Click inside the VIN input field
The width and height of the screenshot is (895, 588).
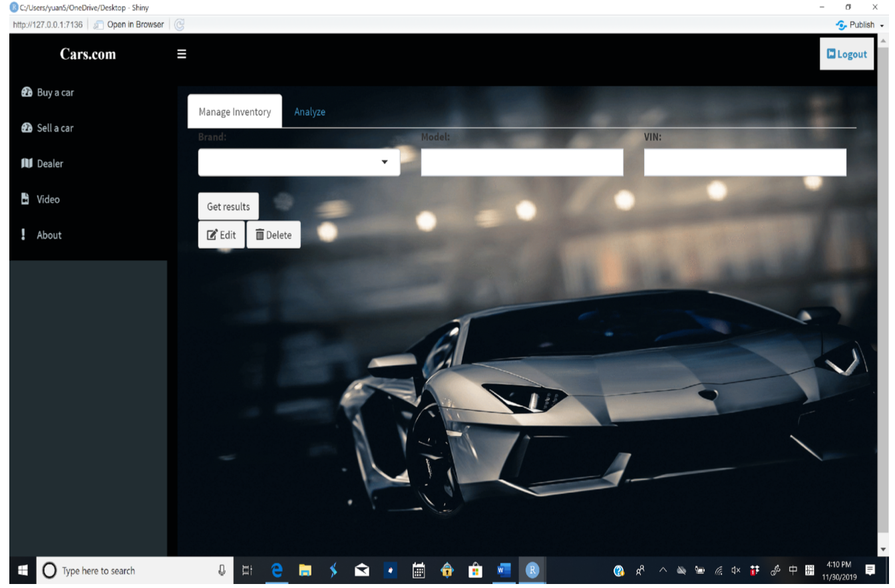(744, 162)
